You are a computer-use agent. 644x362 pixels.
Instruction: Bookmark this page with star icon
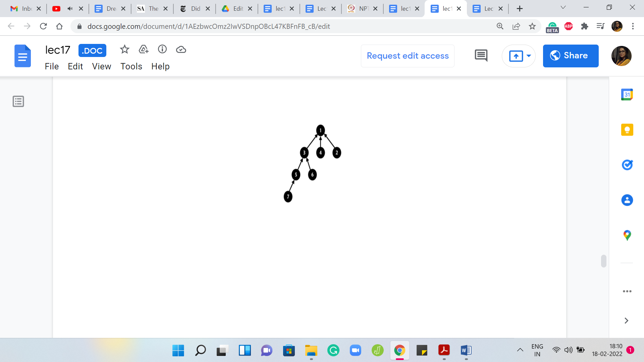pyautogui.click(x=532, y=26)
